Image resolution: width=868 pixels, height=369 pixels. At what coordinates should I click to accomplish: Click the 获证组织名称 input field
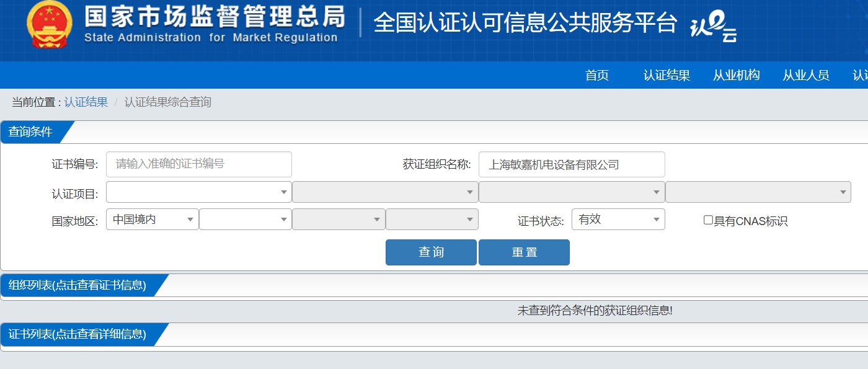coord(572,164)
